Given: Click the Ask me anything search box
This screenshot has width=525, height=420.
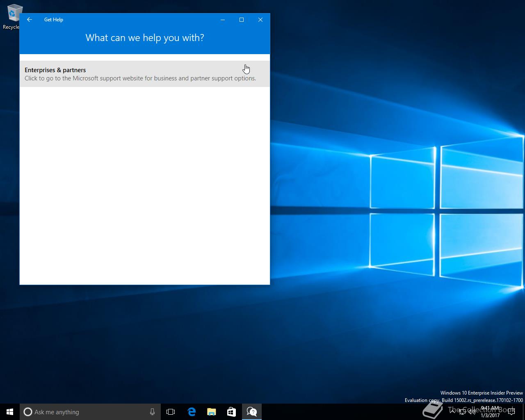Looking at the screenshot, I should [90, 412].
